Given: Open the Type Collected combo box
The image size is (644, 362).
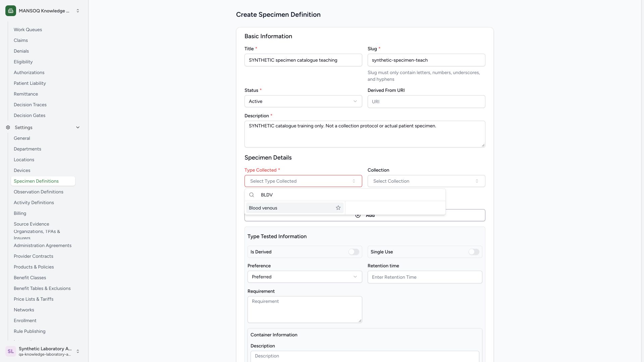Looking at the screenshot, I should (303, 181).
